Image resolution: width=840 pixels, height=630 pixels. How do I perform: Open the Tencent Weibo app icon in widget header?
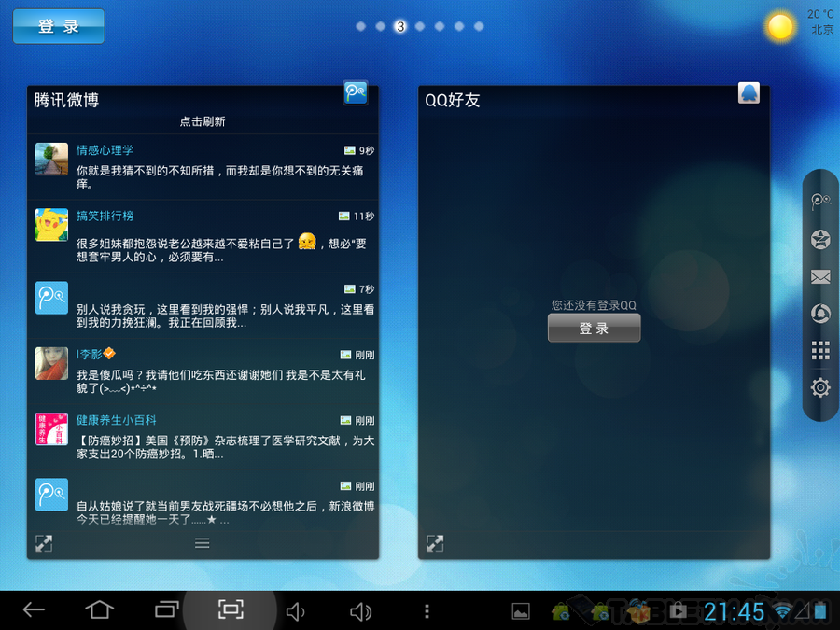click(x=356, y=92)
